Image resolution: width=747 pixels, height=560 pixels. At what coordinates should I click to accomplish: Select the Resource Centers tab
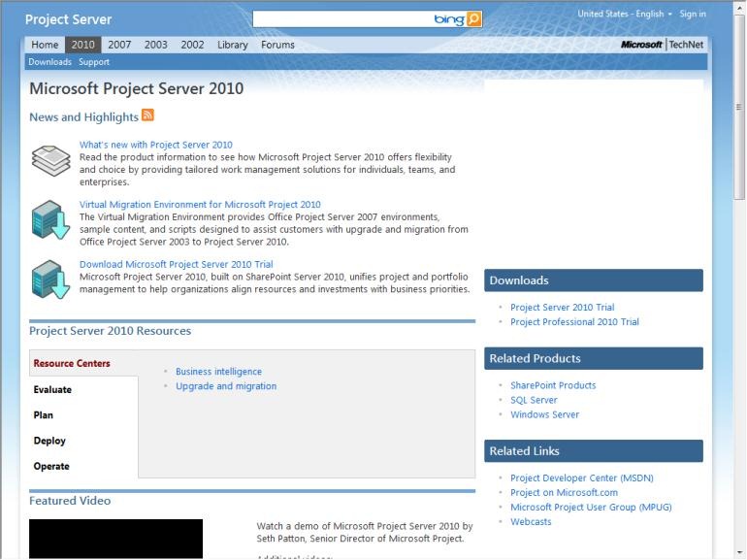(72, 363)
